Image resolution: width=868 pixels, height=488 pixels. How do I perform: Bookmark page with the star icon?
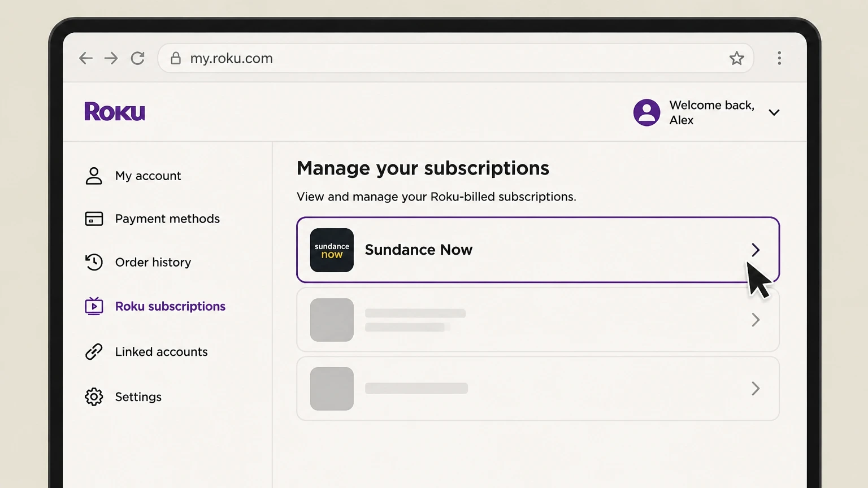(736, 58)
